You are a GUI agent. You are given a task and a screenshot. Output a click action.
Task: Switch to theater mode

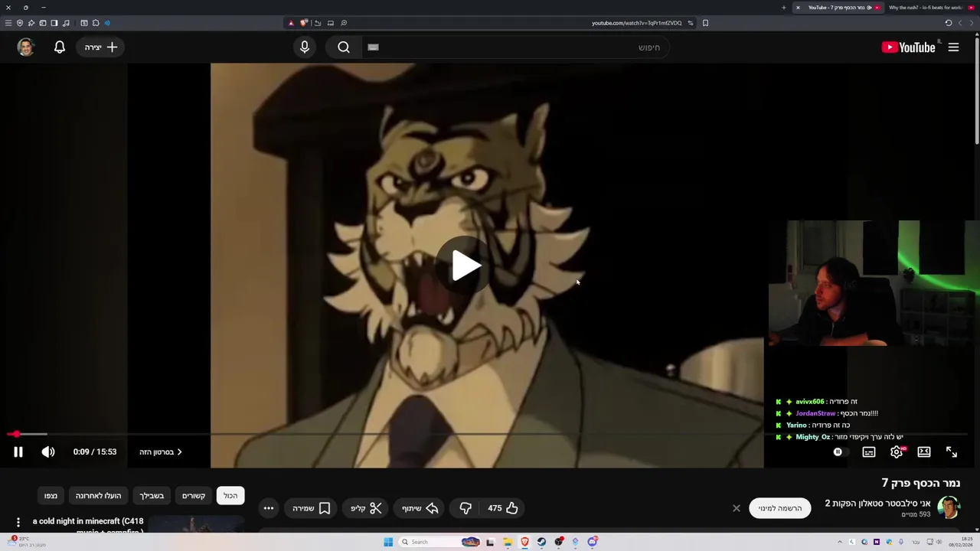pos(924,452)
